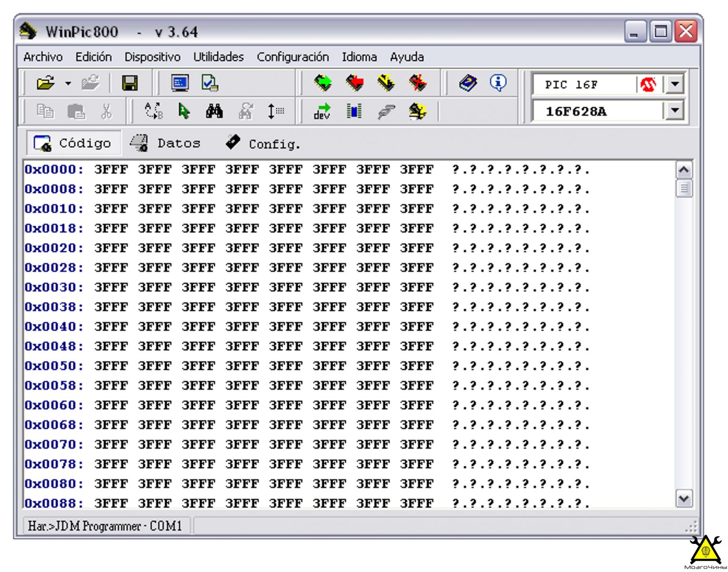Click the document checkmark icon
The image size is (728, 572).
pyautogui.click(x=210, y=83)
